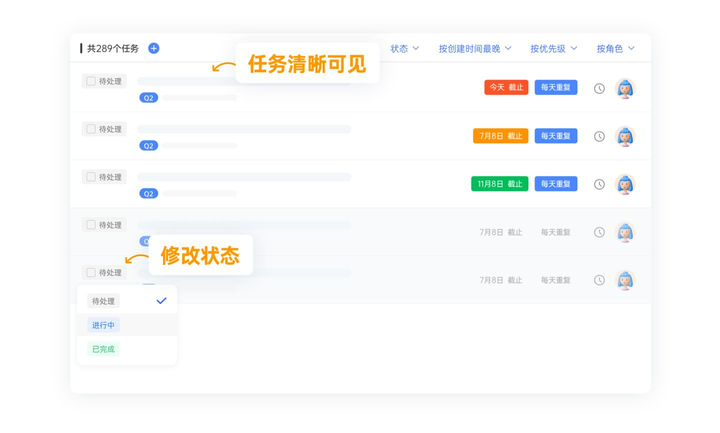This screenshot has height=433, width=720.
Task: Click the Q2 tag in first task
Action: coord(148,98)
